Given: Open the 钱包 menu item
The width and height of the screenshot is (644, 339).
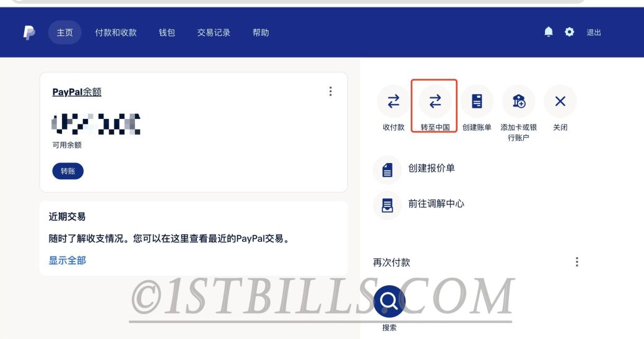Looking at the screenshot, I should tap(167, 32).
